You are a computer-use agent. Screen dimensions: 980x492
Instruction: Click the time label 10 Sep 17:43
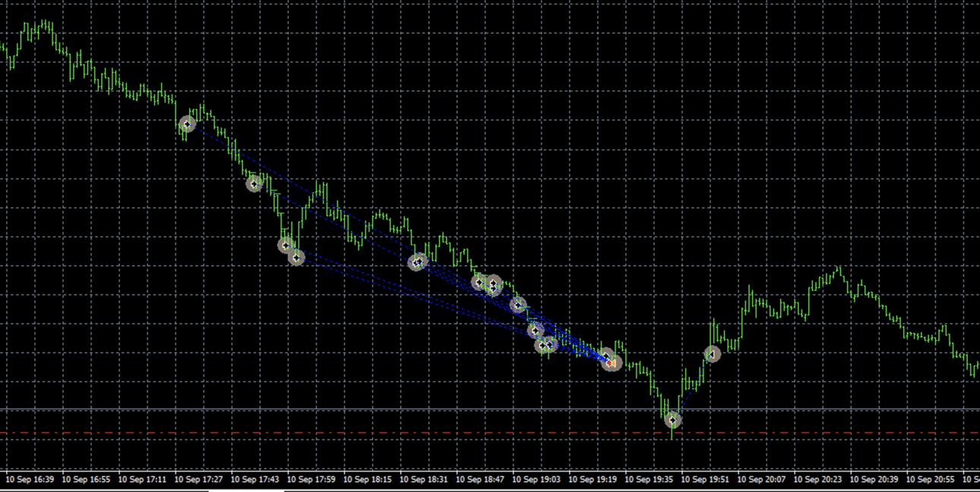point(254,480)
